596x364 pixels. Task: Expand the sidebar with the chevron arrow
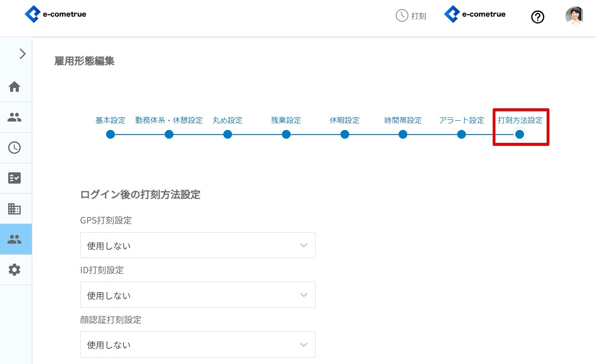(22, 54)
